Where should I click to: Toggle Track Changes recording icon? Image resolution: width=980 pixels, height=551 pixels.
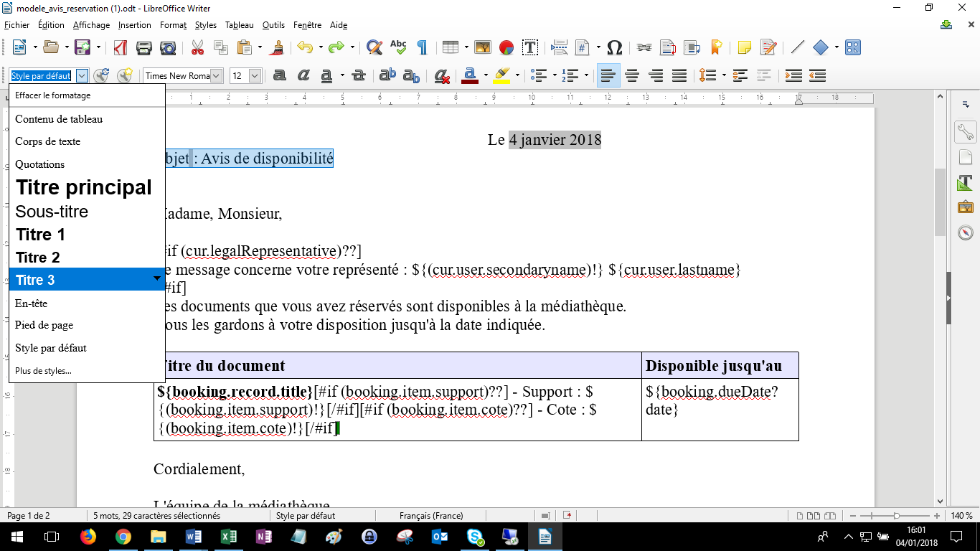(768, 47)
